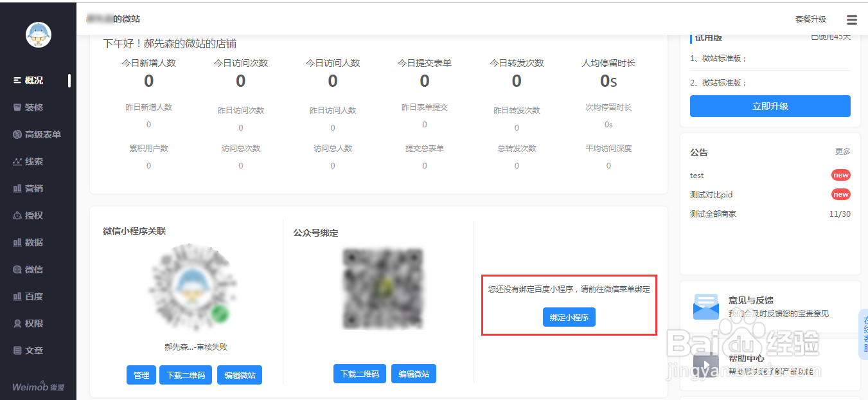
Task: Select the 百度 sidebar item
Action: [x=34, y=296]
